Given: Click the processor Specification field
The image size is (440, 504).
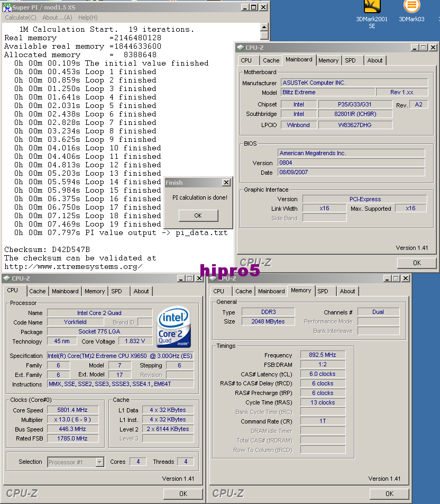Looking at the screenshot, I should [120, 356].
